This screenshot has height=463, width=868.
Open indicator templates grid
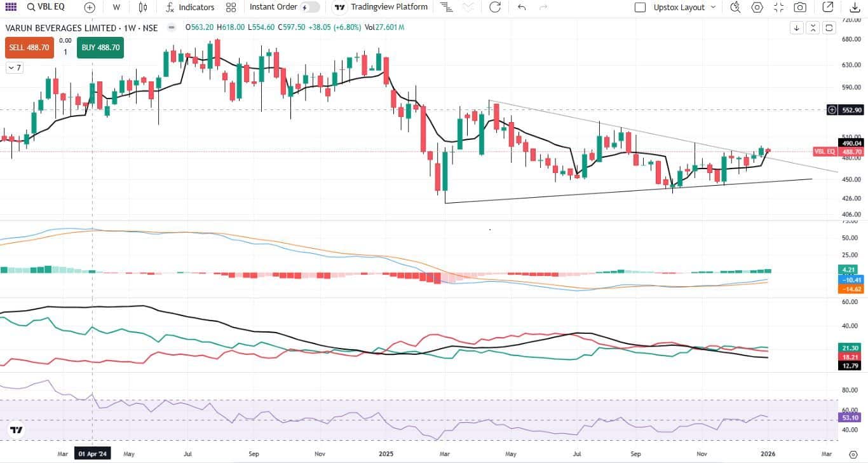231,8
